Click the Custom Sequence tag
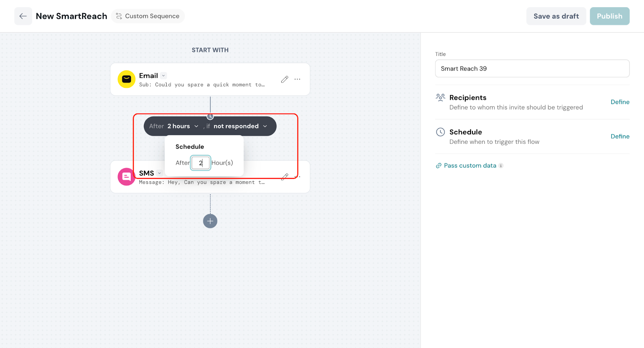Image resolution: width=644 pixels, height=348 pixels. [148, 16]
